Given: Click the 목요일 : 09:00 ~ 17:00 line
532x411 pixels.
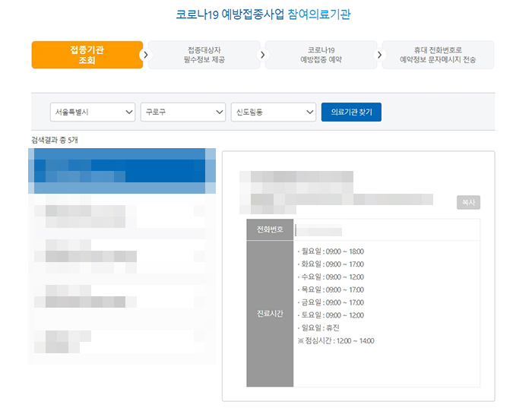Looking at the screenshot, I should pos(331,289).
